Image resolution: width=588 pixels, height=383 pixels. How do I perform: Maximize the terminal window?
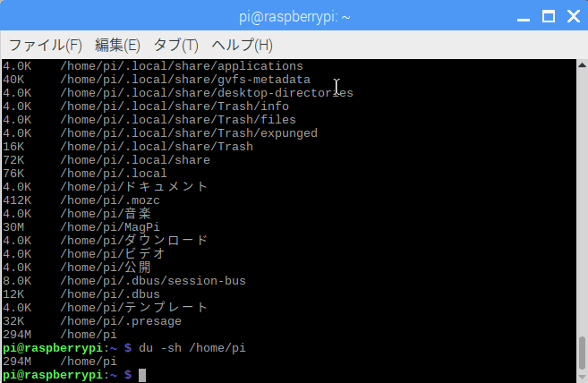pos(549,16)
